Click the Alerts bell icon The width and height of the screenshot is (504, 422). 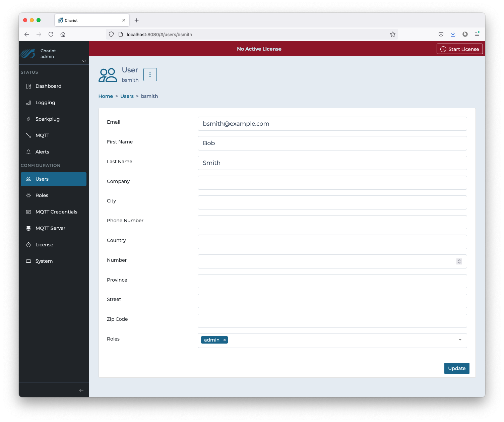(28, 152)
